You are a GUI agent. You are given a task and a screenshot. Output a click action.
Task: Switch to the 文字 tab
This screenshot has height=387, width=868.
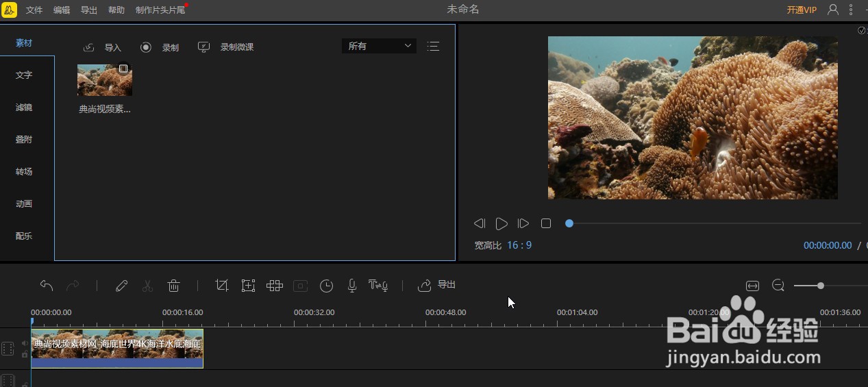pyautogui.click(x=24, y=75)
